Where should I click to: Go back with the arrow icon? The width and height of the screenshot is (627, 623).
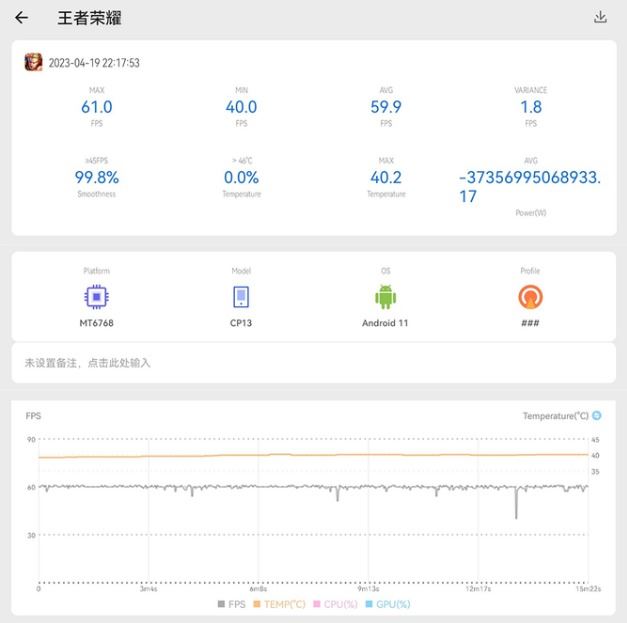(21, 18)
